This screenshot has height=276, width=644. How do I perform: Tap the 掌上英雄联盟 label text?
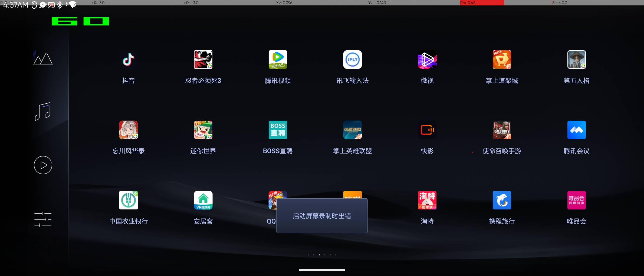click(353, 151)
